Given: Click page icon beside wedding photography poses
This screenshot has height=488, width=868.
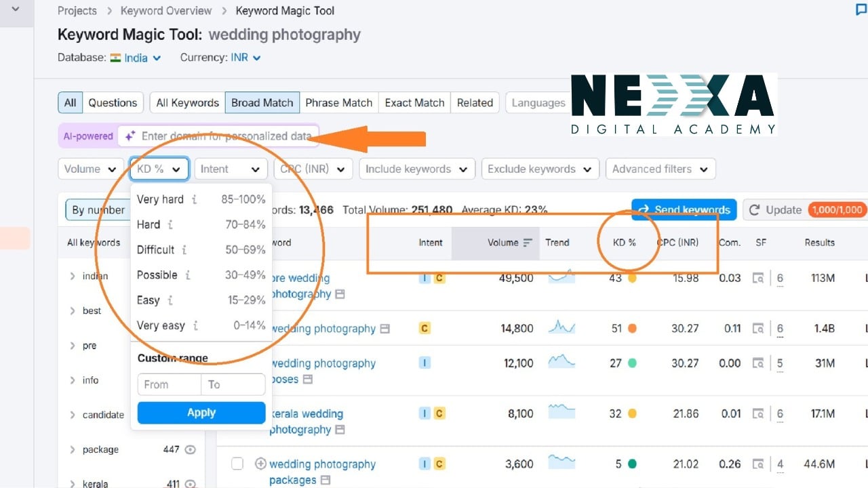Looking at the screenshot, I should click(x=307, y=380).
